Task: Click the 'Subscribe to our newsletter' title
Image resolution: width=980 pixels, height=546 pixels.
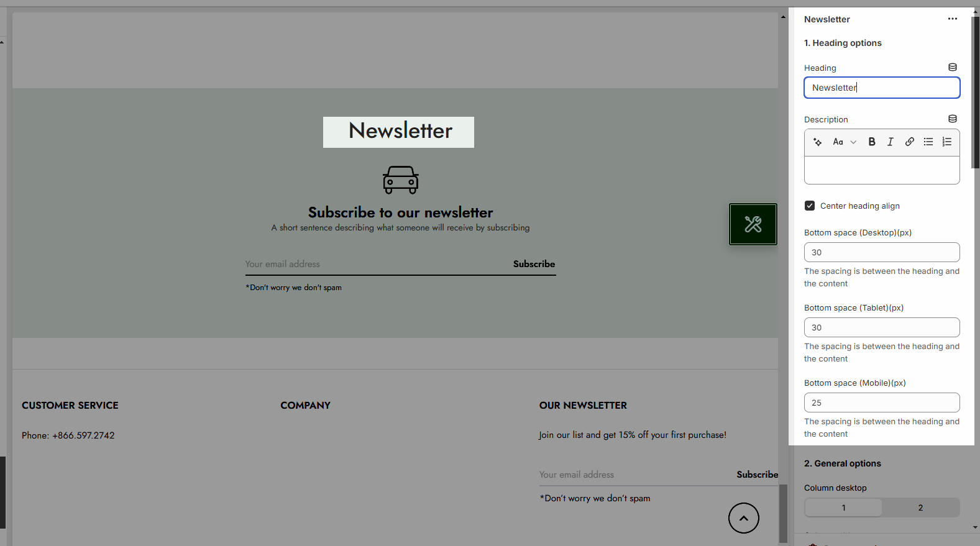Action: point(401,212)
